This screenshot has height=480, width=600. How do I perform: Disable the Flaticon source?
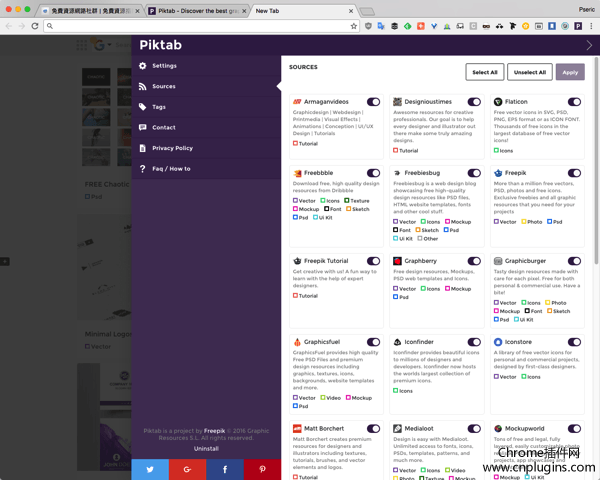pos(574,102)
